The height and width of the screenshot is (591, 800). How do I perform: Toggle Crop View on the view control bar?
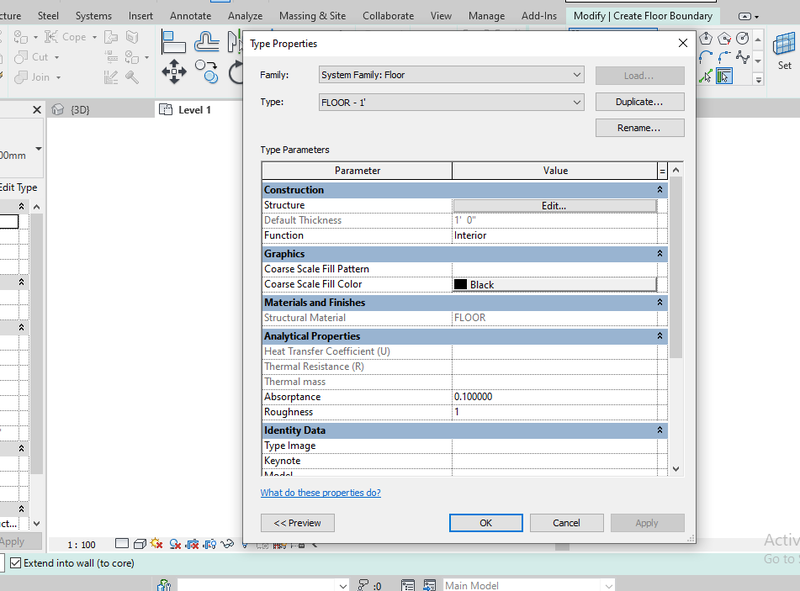[192, 544]
